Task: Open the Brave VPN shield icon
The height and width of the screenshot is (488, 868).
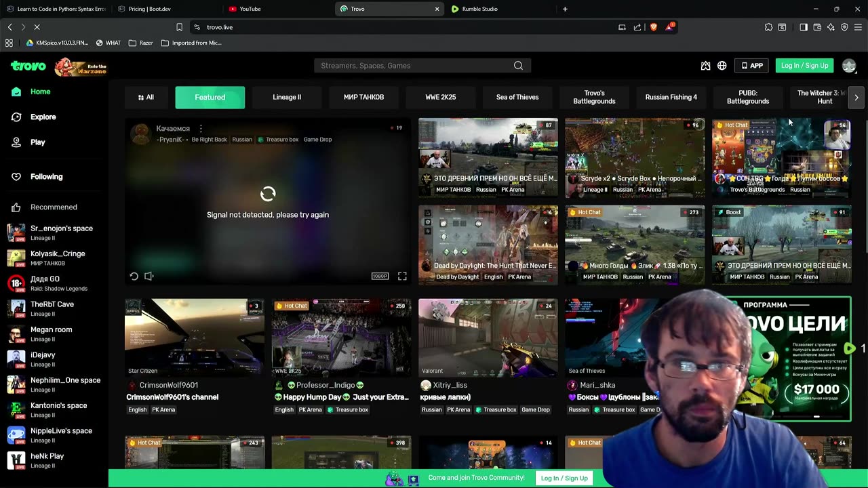Action: point(844,27)
